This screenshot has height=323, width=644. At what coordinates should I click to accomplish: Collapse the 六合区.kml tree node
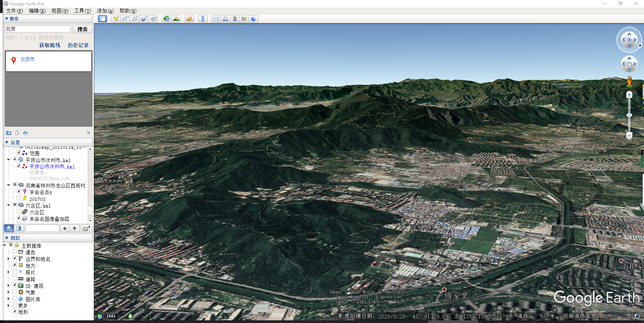(x=9, y=205)
